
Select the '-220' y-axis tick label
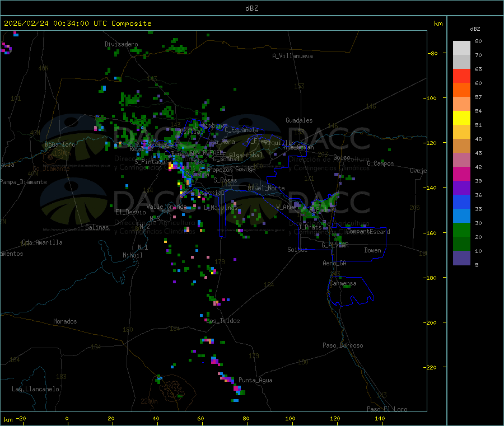pyautogui.click(x=430, y=367)
